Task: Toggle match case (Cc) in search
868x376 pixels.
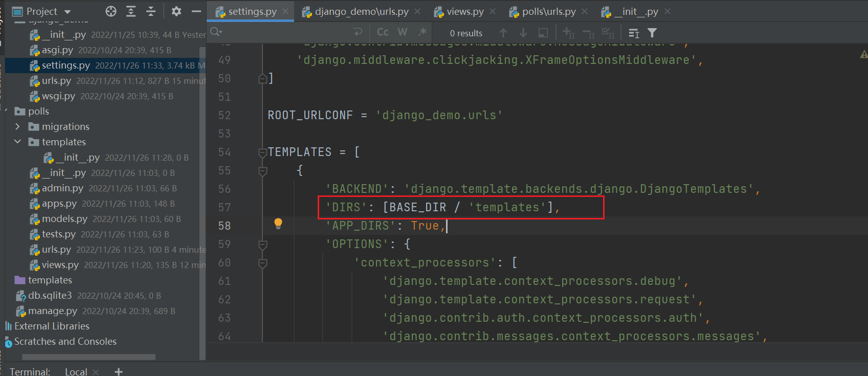Action: pyautogui.click(x=383, y=32)
